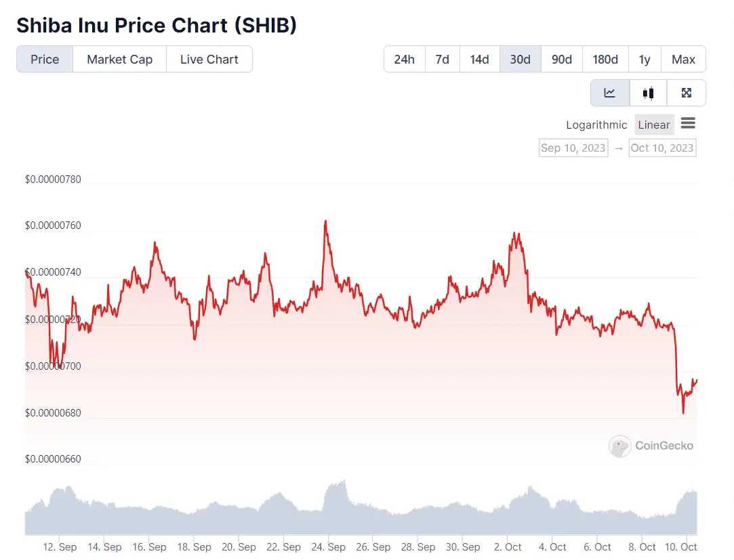Select the Price chart icon tab
Viewport: 734px width, 560px height.
pos(44,59)
